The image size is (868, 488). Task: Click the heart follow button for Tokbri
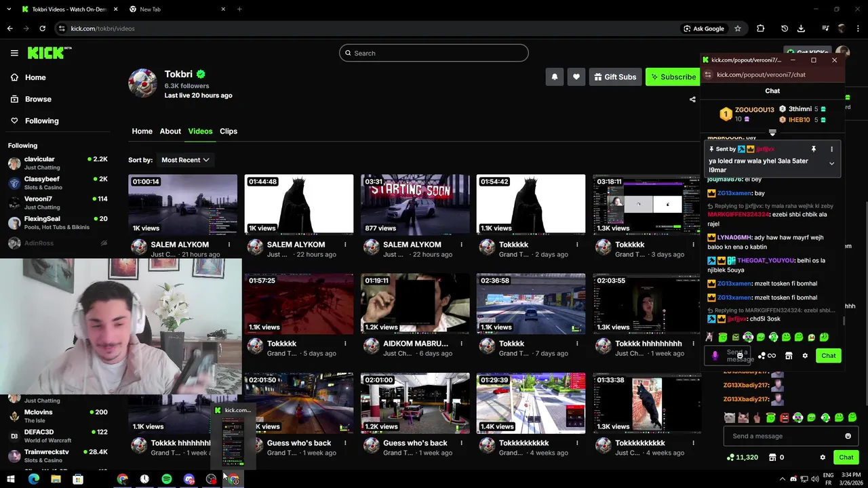pyautogui.click(x=576, y=77)
